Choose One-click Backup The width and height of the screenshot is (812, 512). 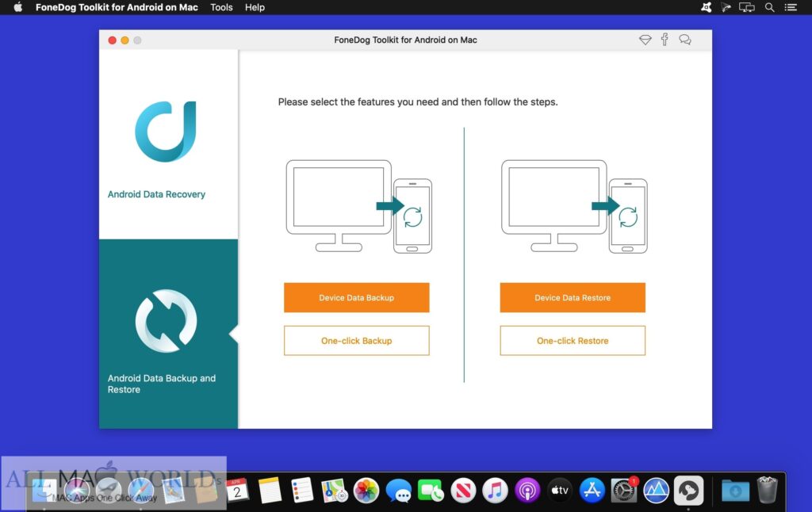point(356,341)
